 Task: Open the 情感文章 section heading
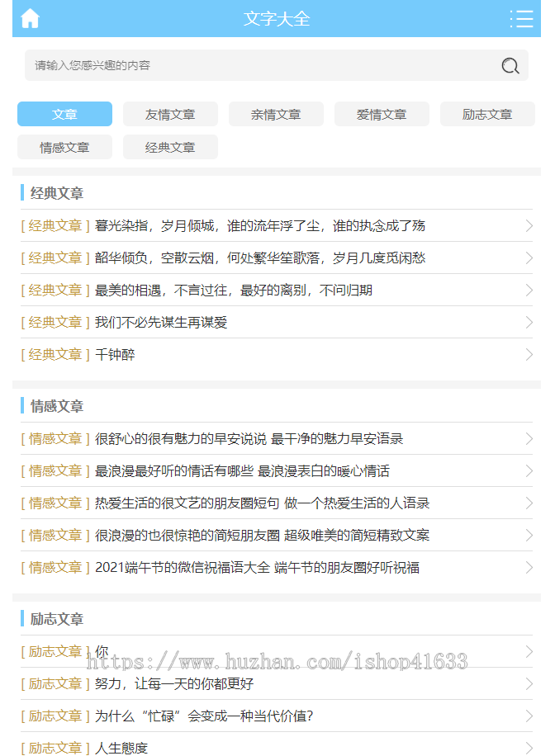pos(57,406)
